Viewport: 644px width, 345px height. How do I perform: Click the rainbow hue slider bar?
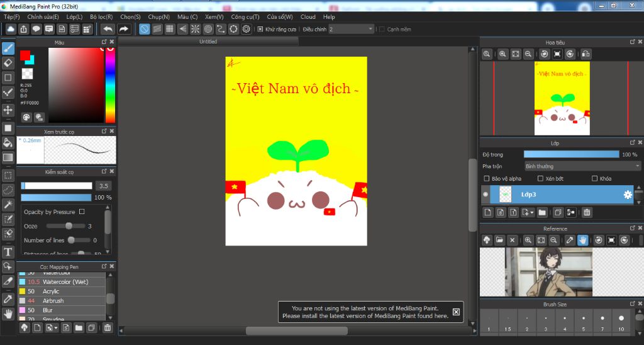point(110,85)
